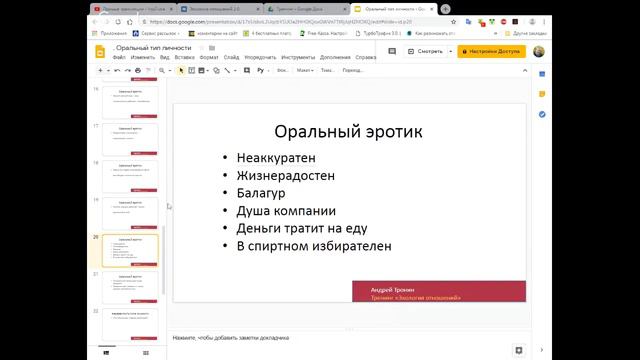Screen dimensions: 640x360
Task: Open the Формат menu
Action: tap(209, 58)
